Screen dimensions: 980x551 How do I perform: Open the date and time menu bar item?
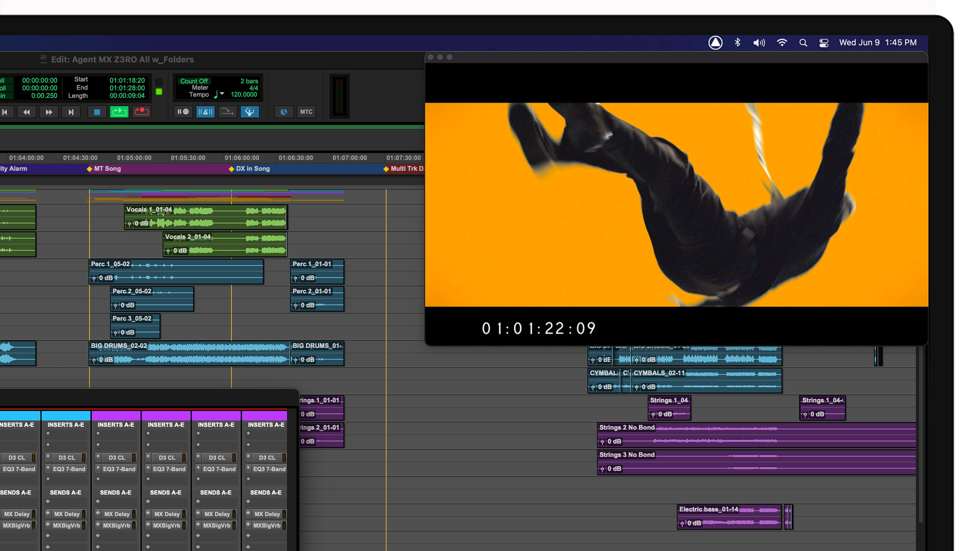(x=878, y=42)
